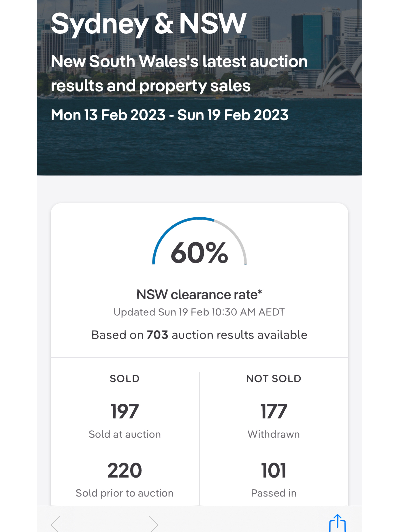Tap the browser back arrow
The height and width of the screenshot is (532, 399).
coord(55,524)
